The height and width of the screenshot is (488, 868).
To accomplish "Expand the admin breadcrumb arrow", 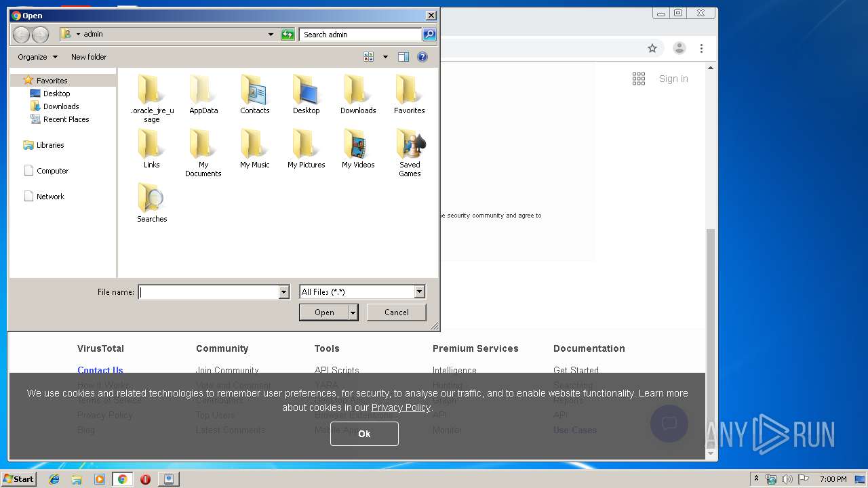I will [78, 35].
